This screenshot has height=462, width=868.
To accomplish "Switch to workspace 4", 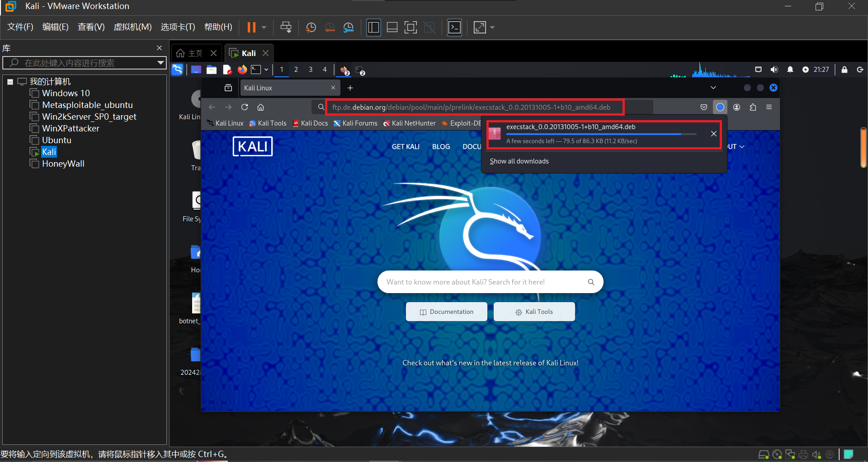I will [325, 70].
